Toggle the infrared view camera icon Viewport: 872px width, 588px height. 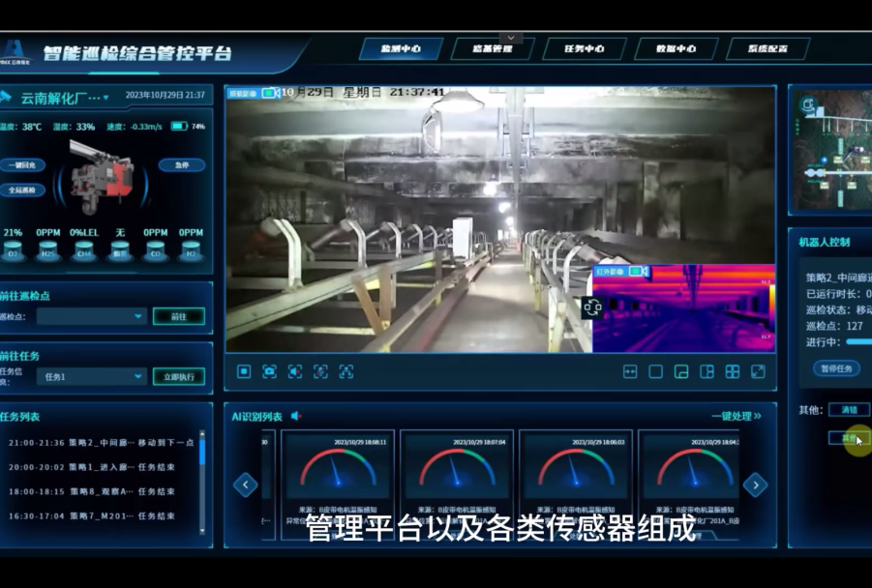639,271
